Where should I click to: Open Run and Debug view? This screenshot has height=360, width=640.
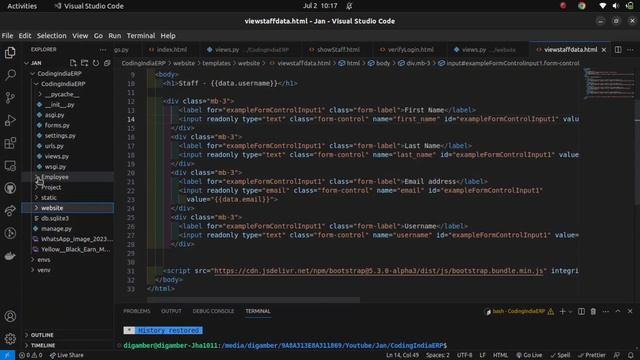10,120
